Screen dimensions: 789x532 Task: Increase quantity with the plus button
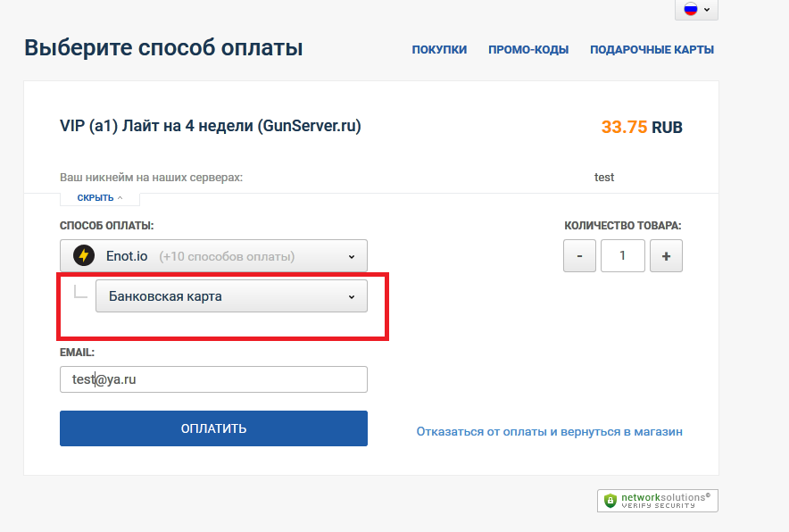pyautogui.click(x=666, y=257)
